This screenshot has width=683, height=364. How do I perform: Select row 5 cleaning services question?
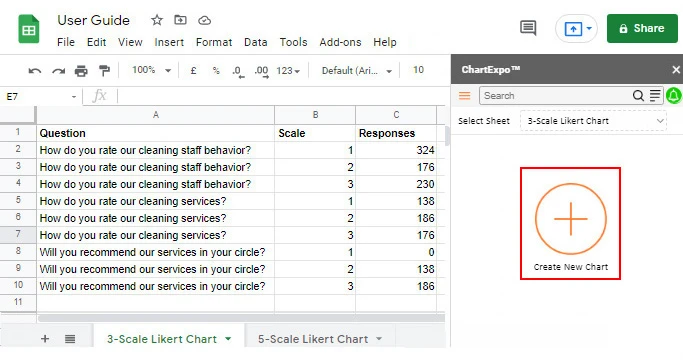[x=156, y=201]
